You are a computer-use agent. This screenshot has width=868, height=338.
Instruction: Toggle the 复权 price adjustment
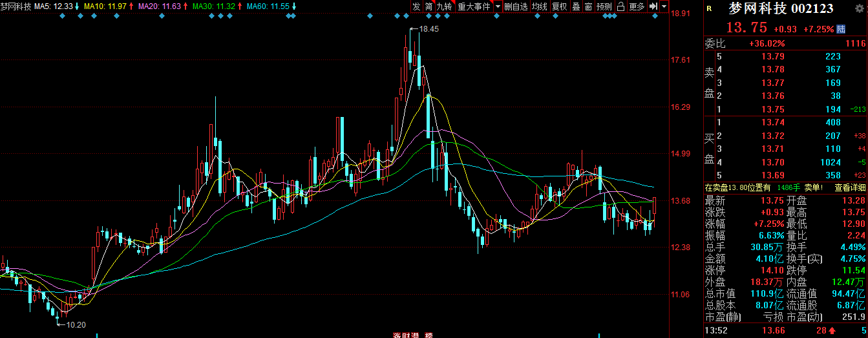[x=559, y=6]
